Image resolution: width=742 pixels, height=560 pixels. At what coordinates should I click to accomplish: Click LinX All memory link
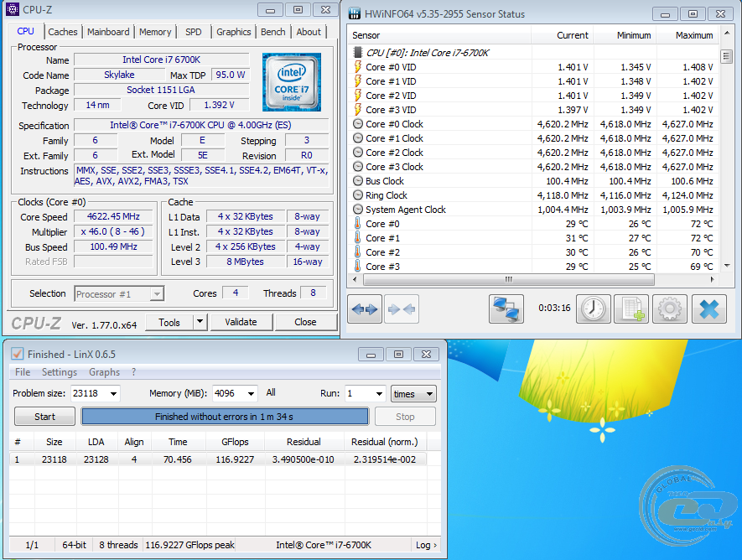[x=271, y=392]
